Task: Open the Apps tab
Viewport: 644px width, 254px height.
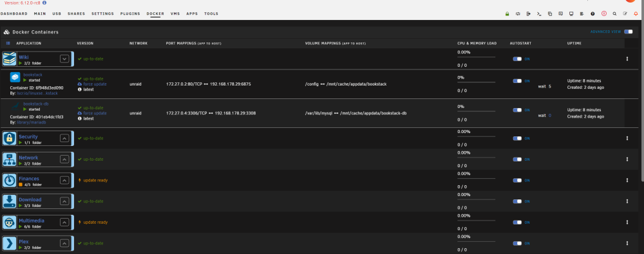Action: [x=192, y=14]
